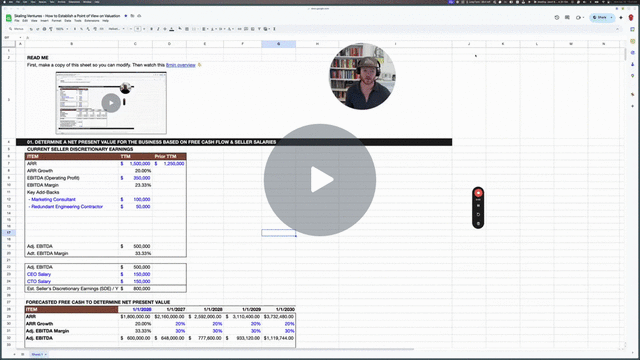The height and width of the screenshot is (360, 640).
Task: Open Google Sheets home logo
Action: coord(9,18)
